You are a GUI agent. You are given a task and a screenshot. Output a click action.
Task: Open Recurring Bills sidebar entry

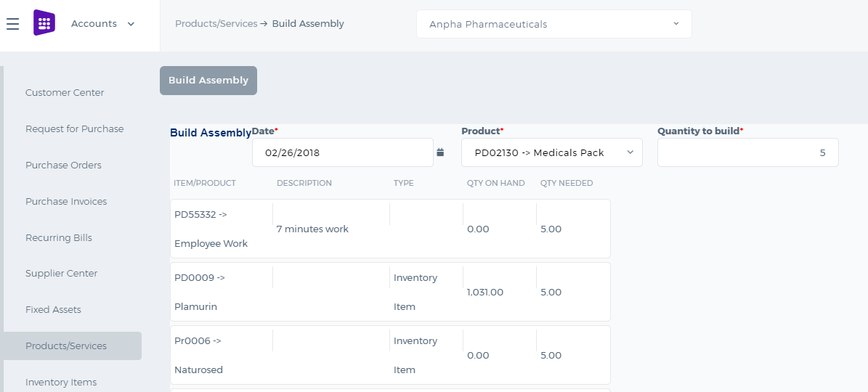59,238
